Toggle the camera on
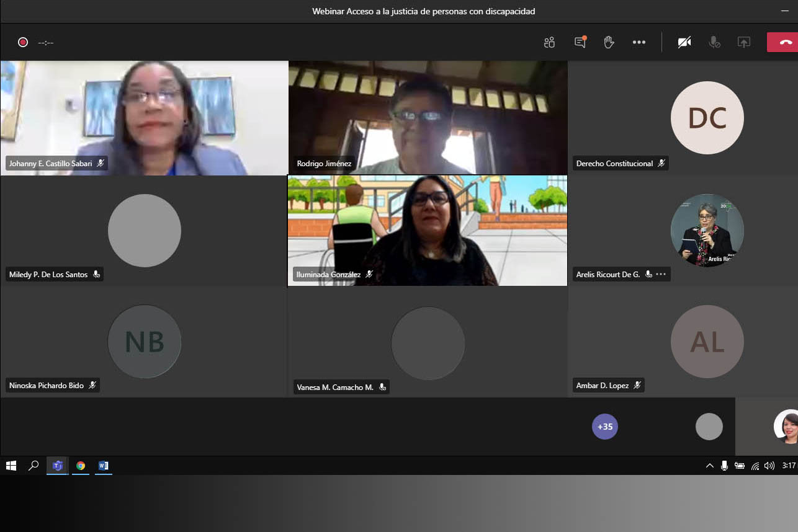The height and width of the screenshot is (532, 798). click(x=684, y=42)
